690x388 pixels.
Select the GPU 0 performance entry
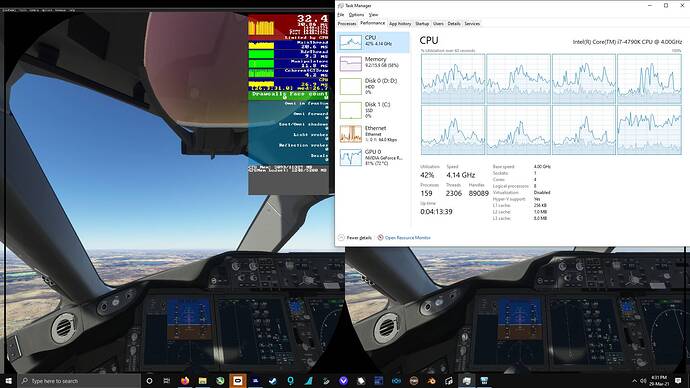374,157
